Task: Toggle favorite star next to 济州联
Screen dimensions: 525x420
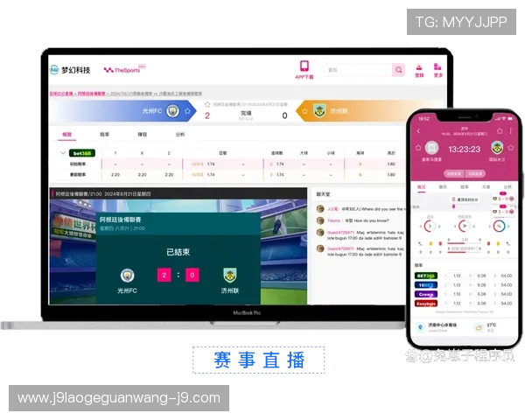Action: click(x=304, y=111)
